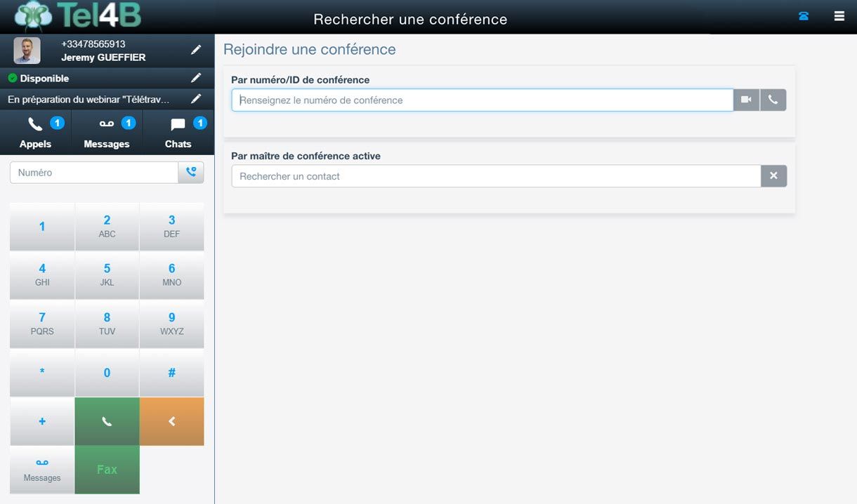Open the Appels tab
The height and width of the screenshot is (504, 857).
(x=35, y=132)
